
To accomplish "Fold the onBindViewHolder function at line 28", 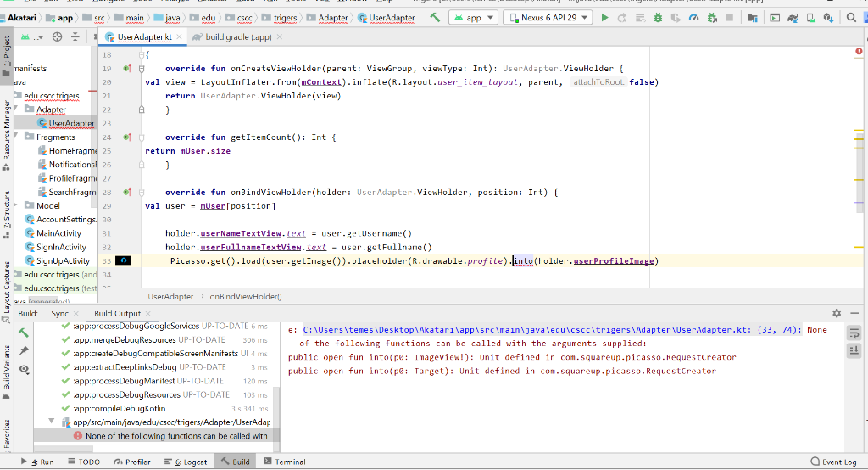I will 142,193.
